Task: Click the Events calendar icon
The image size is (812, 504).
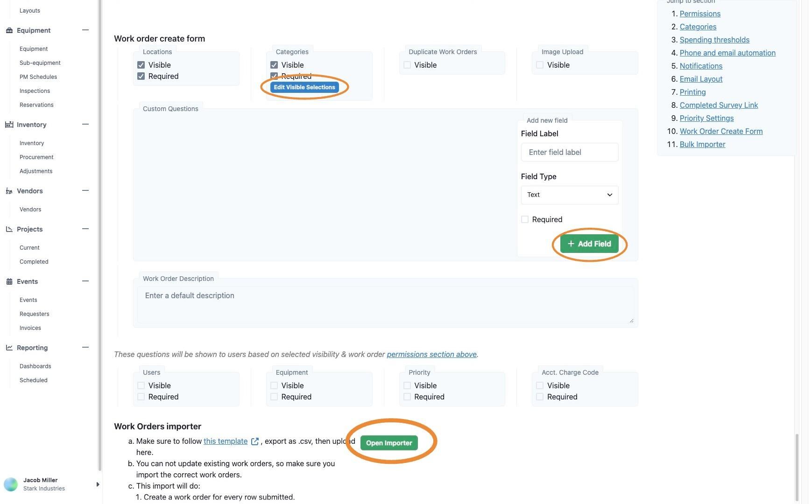Action: [x=9, y=281]
